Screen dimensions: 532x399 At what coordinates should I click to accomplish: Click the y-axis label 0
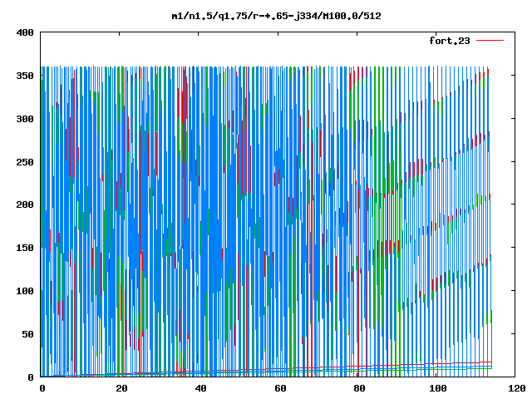coord(31,377)
